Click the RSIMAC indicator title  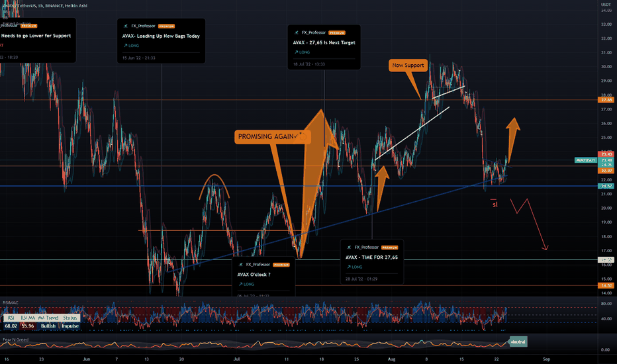pos(11,302)
